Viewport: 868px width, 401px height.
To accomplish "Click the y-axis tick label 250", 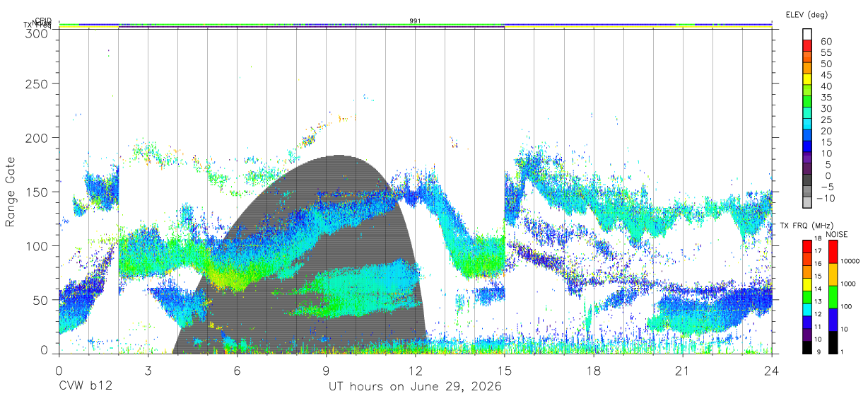I will (x=36, y=84).
